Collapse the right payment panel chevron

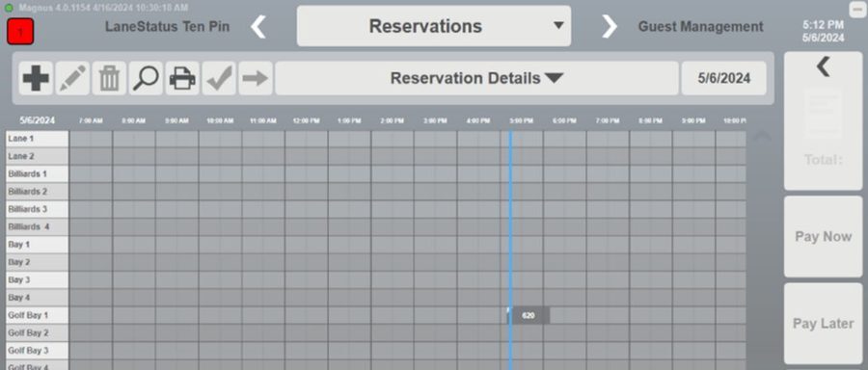click(824, 66)
